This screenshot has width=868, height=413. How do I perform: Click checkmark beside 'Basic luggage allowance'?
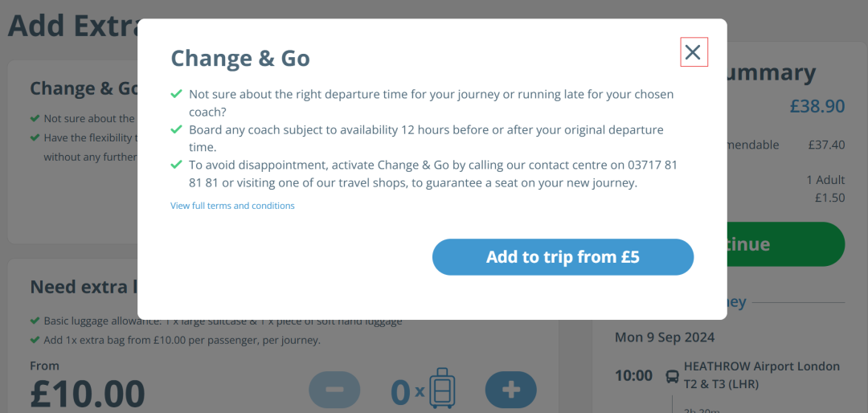[35, 321]
